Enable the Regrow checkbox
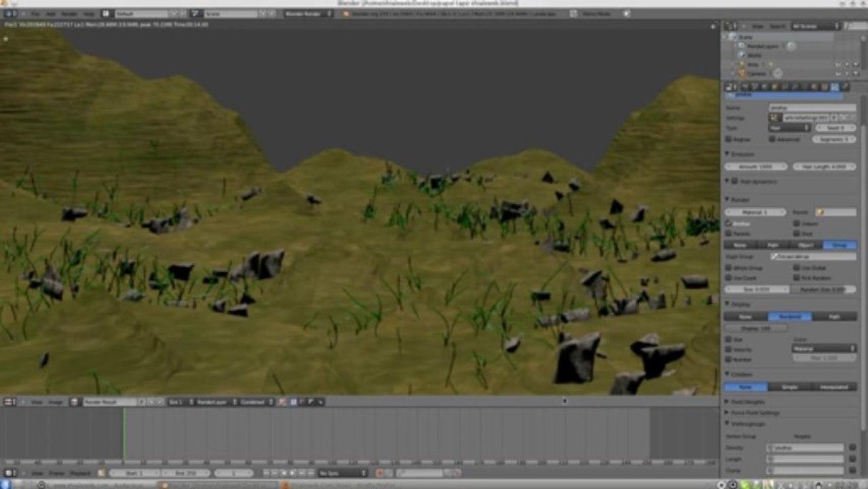Image resolution: width=868 pixels, height=489 pixels. [729, 139]
